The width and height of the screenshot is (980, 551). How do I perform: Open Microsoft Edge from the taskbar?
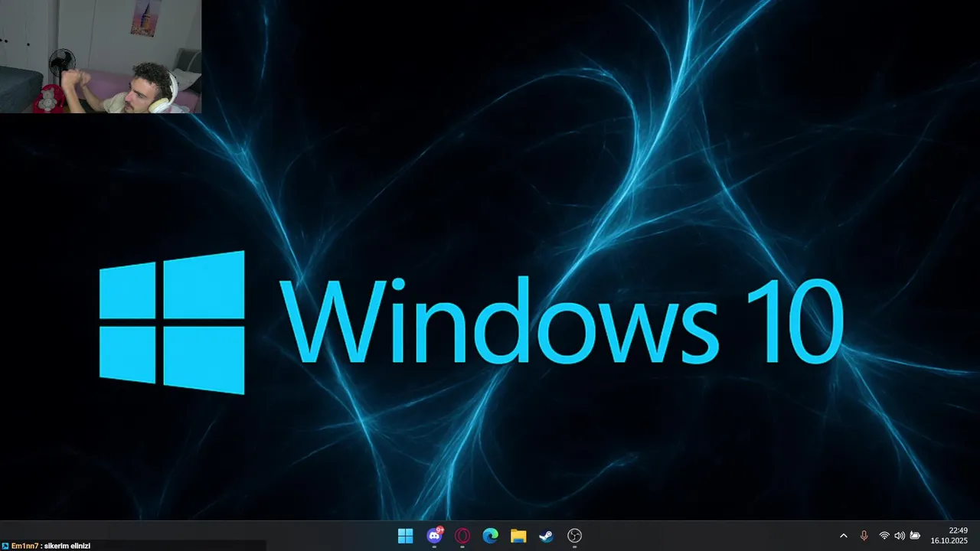click(491, 536)
